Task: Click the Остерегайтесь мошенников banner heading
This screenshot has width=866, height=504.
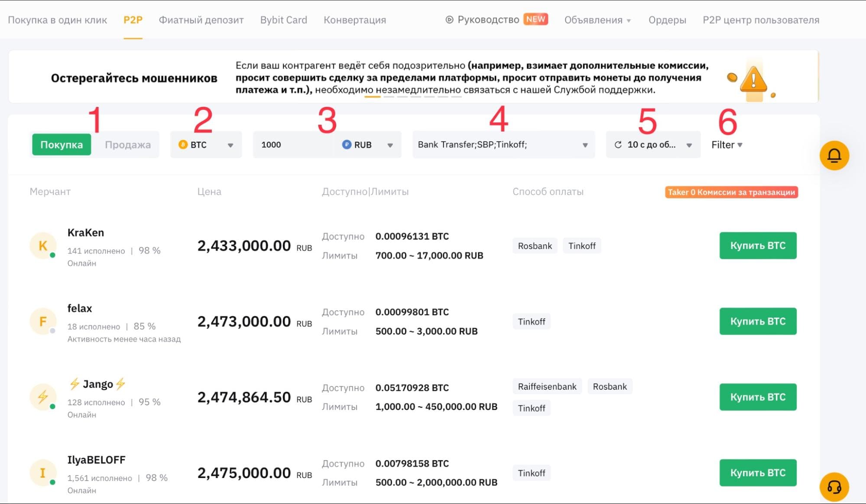Action: point(134,78)
